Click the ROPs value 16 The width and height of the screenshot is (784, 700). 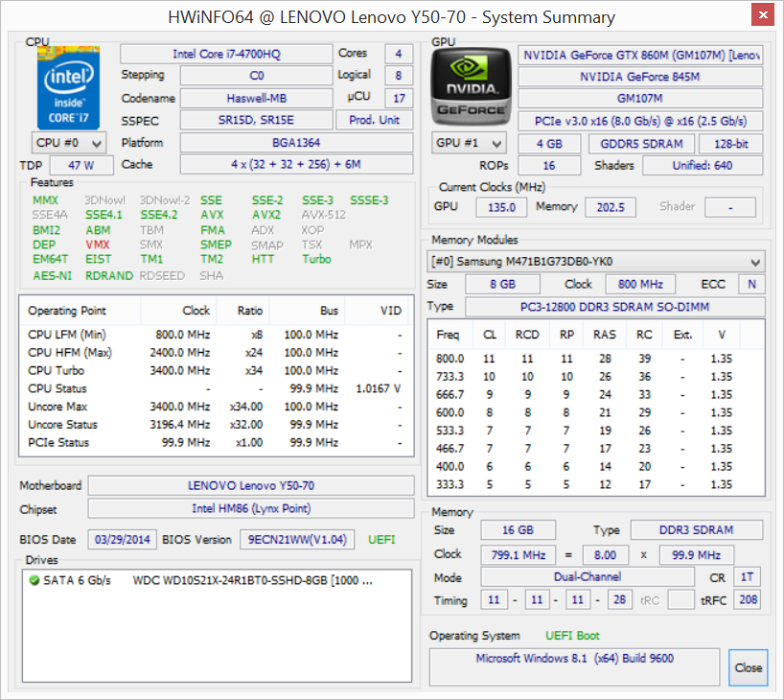tap(549, 166)
